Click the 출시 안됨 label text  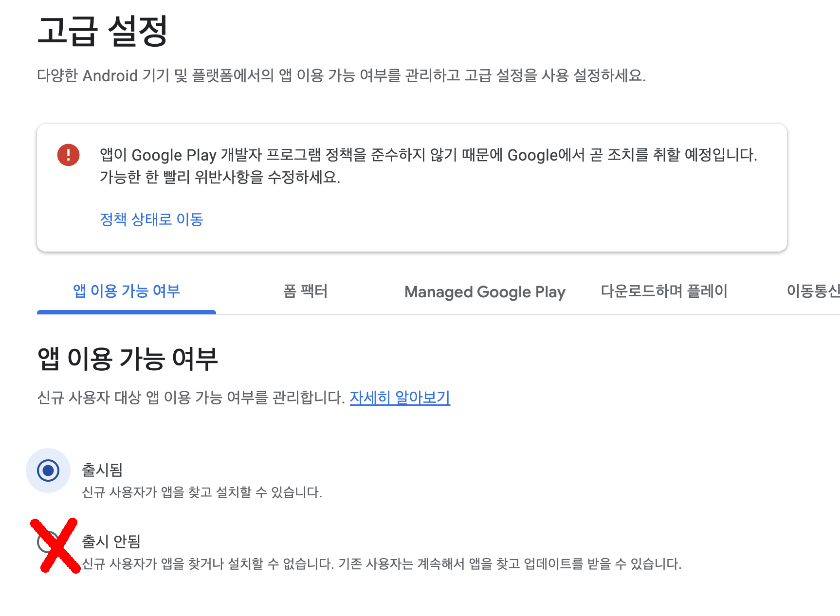click(x=111, y=541)
